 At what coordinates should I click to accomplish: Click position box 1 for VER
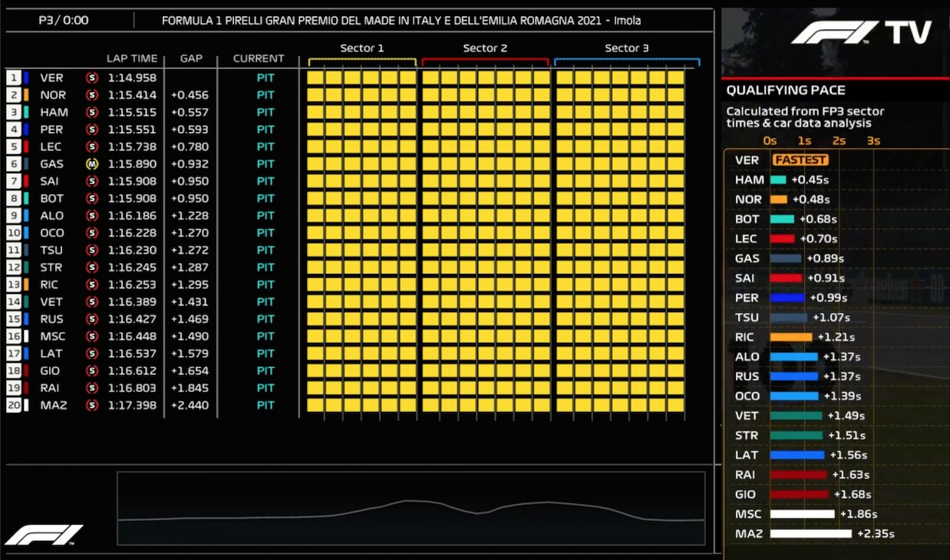[x=14, y=77]
